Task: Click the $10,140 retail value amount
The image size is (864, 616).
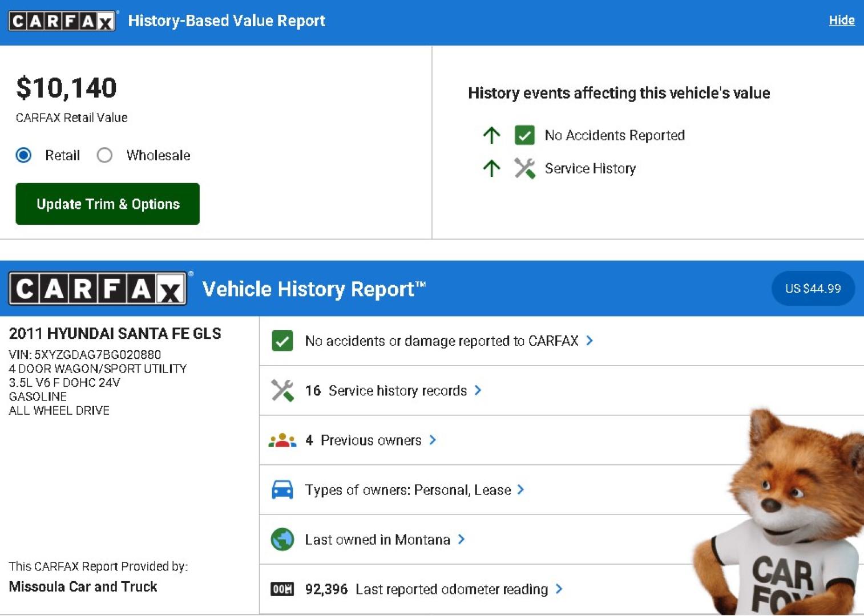Action: coord(66,88)
